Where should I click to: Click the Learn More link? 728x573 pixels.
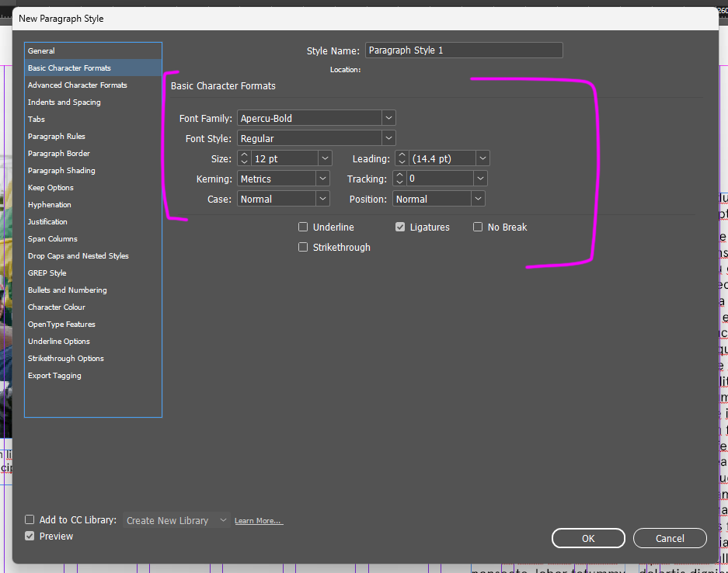(258, 520)
